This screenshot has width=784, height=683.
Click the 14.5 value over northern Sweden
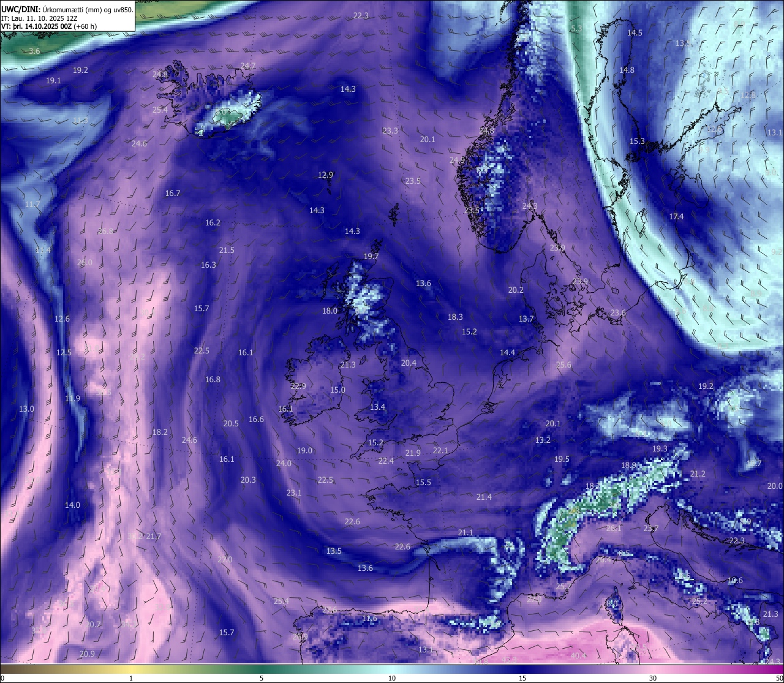coord(635,33)
